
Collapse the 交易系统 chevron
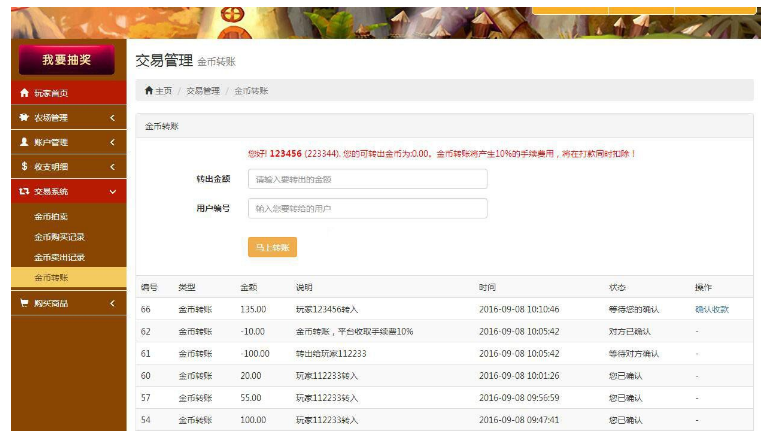(x=113, y=192)
